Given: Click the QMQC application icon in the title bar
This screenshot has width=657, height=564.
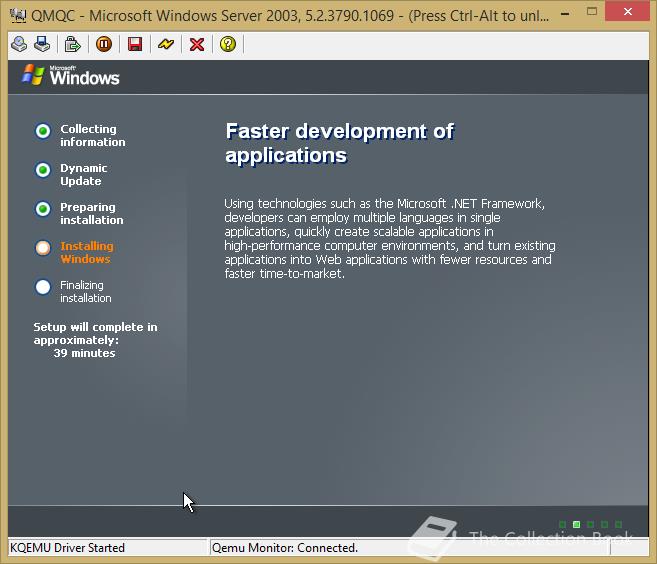Looking at the screenshot, I should [18, 16].
